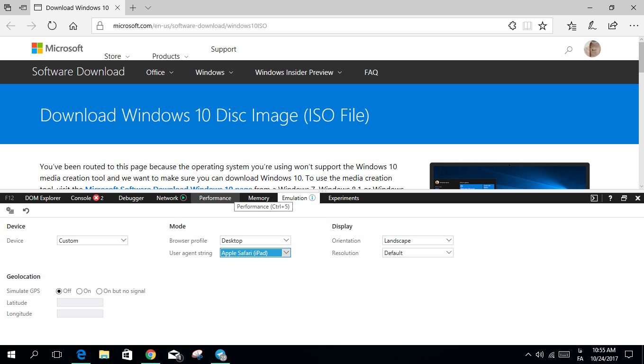The width and height of the screenshot is (644, 364).
Task: Undock the developer tools panel
Action: pyautogui.click(x=624, y=198)
